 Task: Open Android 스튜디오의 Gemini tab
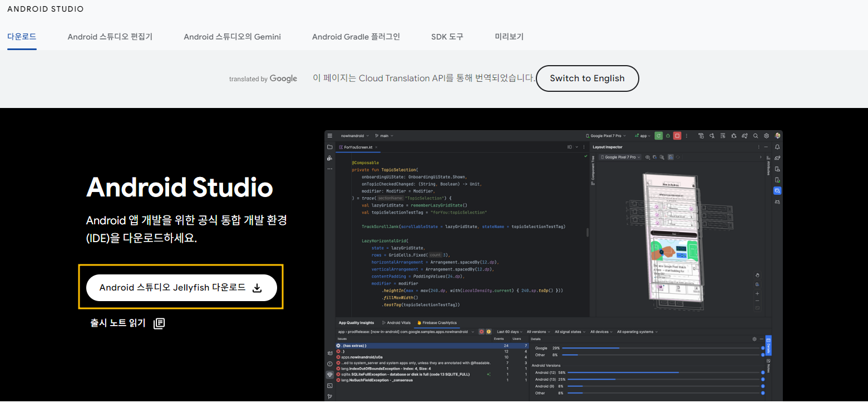tap(232, 37)
